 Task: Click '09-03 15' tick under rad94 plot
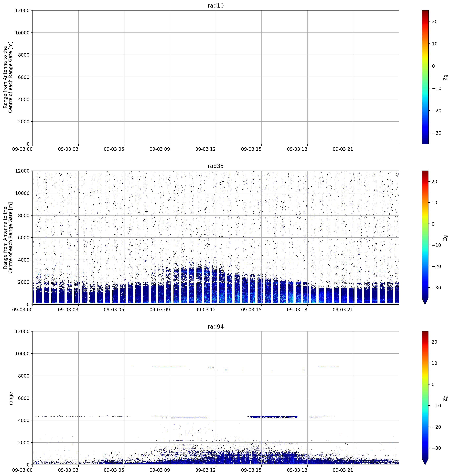(x=251, y=470)
